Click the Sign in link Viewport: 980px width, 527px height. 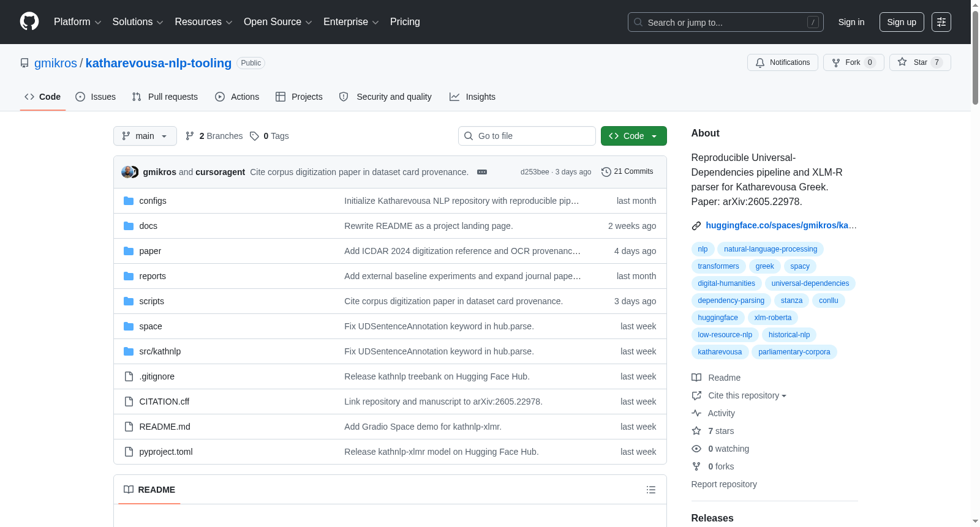(851, 22)
